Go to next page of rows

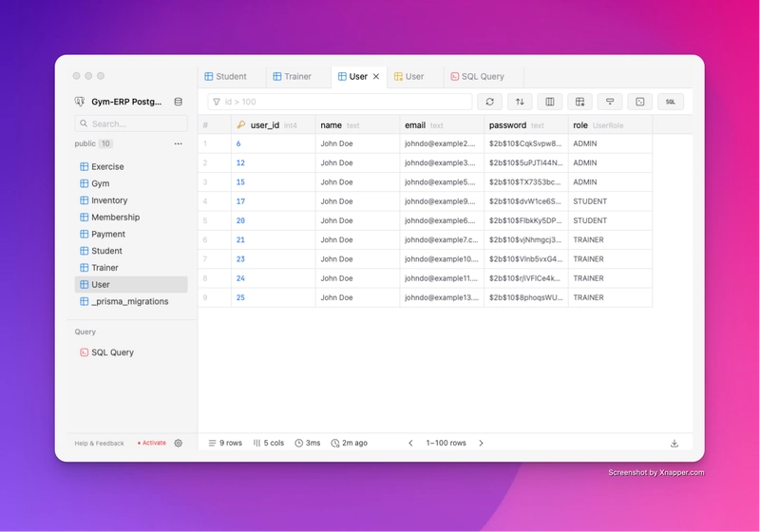(x=481, y=443)
